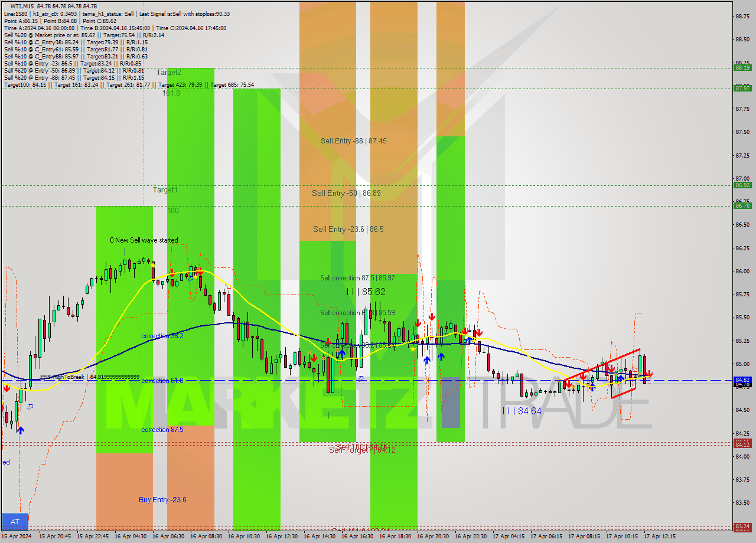Click the 'Buy Entry -23.6' label
The width and height of the screenshot is (756, 543).
tap(163, 500)
